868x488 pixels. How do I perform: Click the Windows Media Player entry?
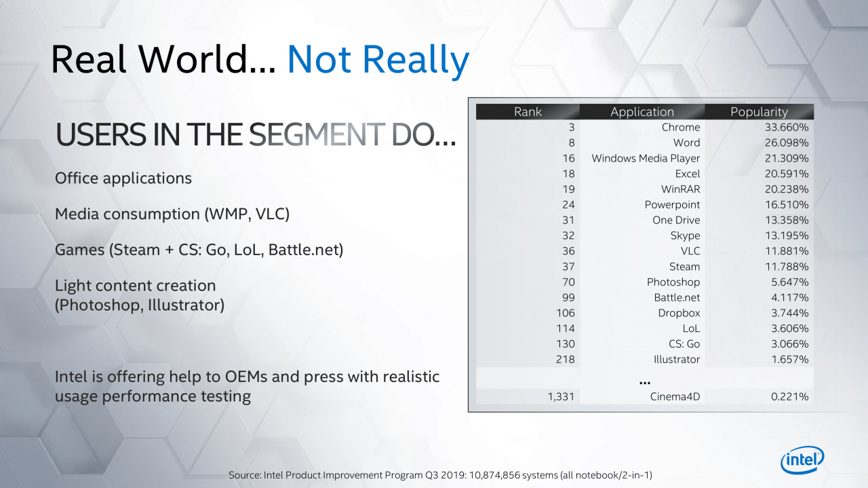(646, 158)
